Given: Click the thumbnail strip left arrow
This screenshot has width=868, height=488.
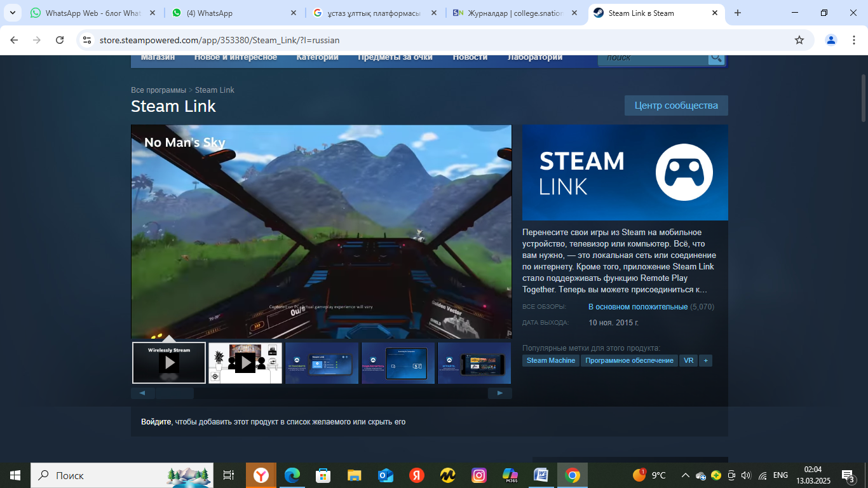Looking at the screenshot, I should point(142,393).
